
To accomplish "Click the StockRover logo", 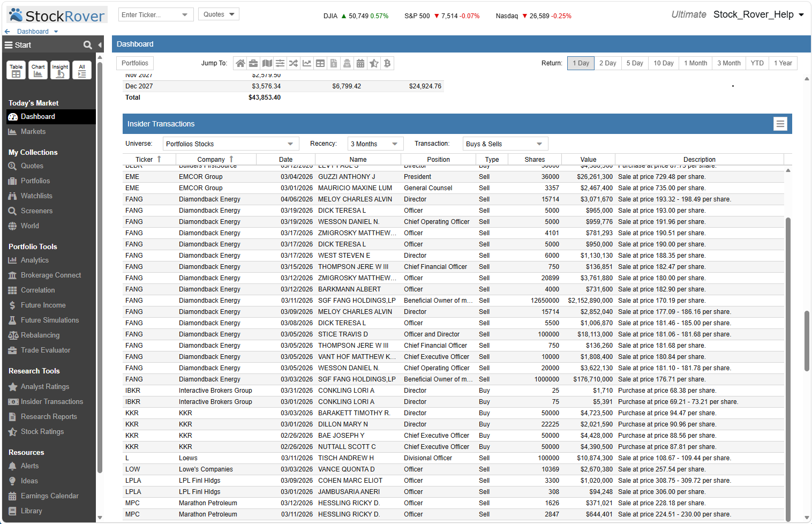I will click(x=57, y=15).
